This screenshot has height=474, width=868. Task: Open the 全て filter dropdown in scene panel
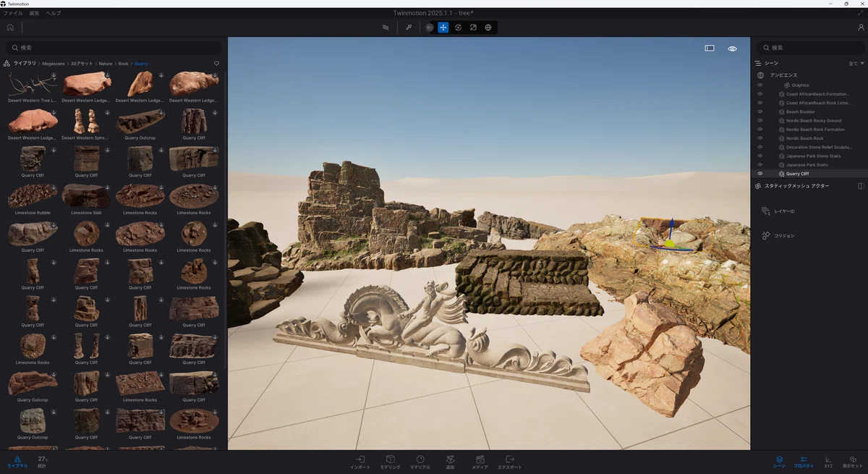(856, 64)
